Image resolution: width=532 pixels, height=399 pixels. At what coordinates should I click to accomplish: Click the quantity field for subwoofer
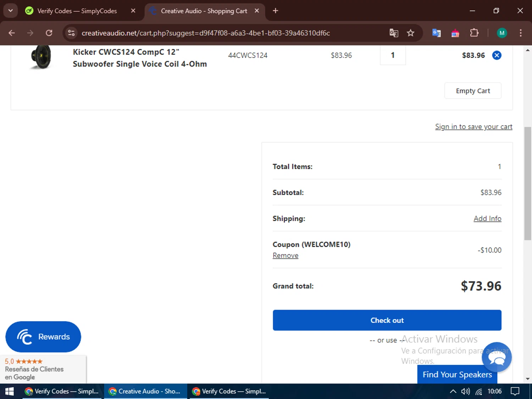pos(393,55)
